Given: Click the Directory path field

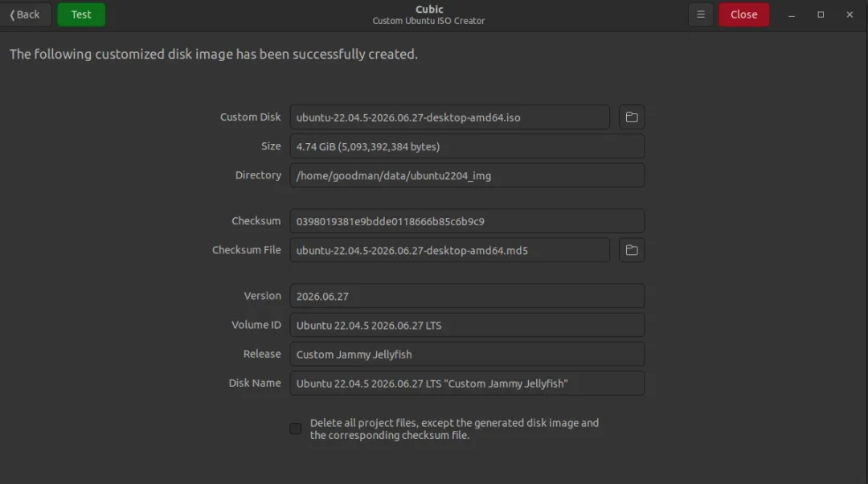Looking at the screenshot, I should click(467, 175).
